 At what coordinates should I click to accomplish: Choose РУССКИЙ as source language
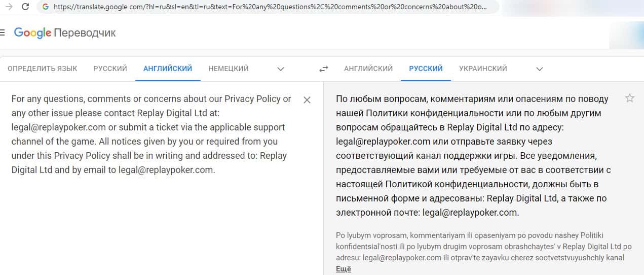tap(110, 68)
